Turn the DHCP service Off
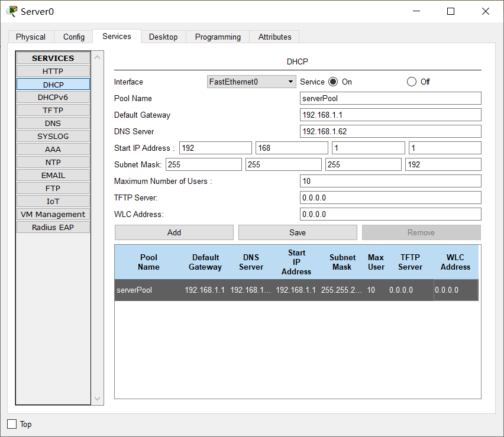Image resolution: width=504 pixels, height=437 pixels. point(412,82)
